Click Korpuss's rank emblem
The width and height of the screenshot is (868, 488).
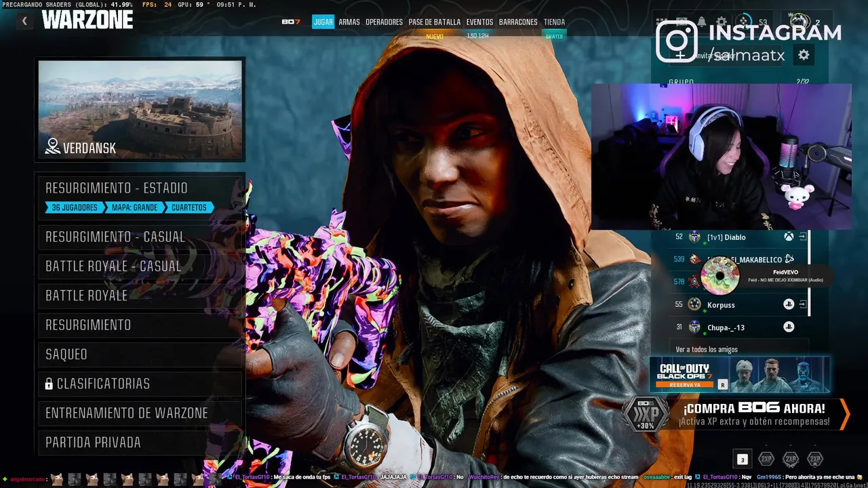click(x=694, y=304)
